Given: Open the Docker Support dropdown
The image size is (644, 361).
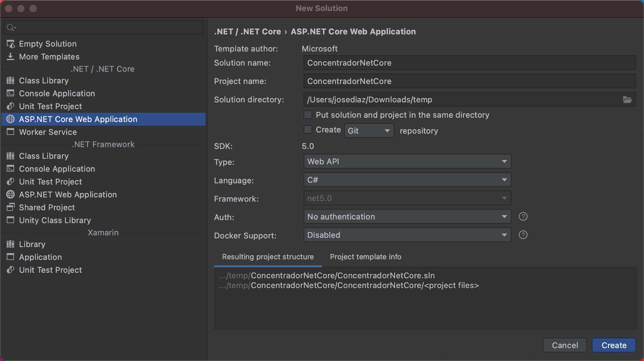Looking at the screenshot, I should [407, 235].
